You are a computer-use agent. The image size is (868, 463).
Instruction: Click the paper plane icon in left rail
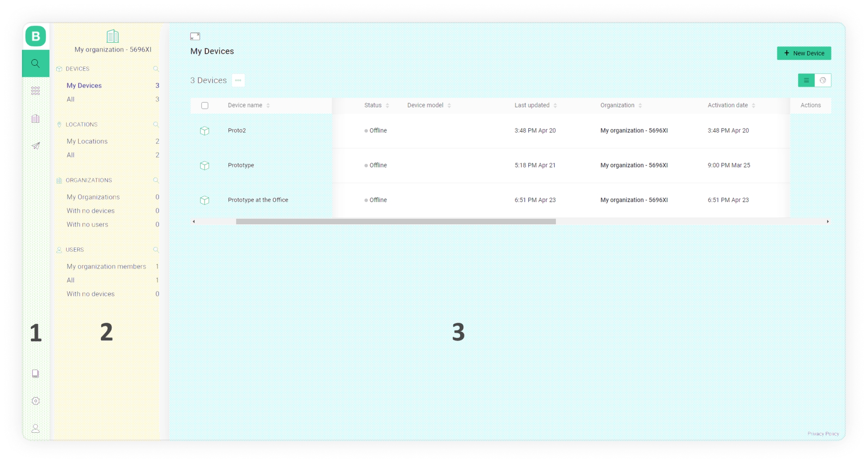(35, 146)
